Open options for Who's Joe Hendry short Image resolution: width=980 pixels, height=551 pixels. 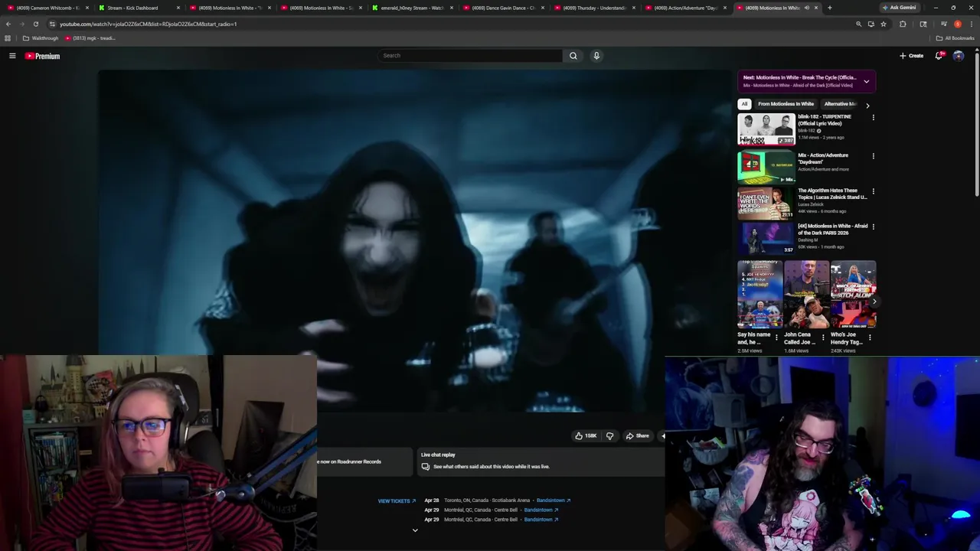point(870,337)
